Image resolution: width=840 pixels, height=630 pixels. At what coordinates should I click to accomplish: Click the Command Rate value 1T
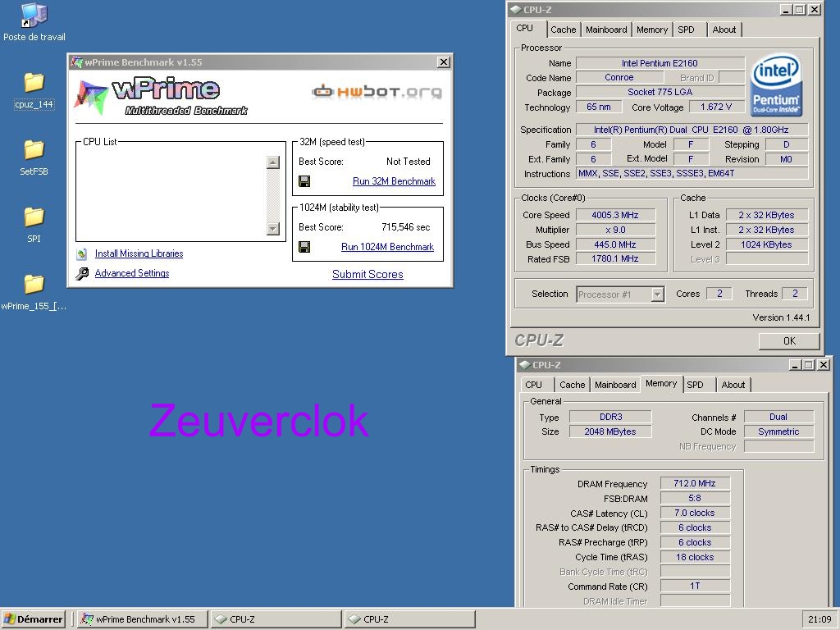coord(695,586)
